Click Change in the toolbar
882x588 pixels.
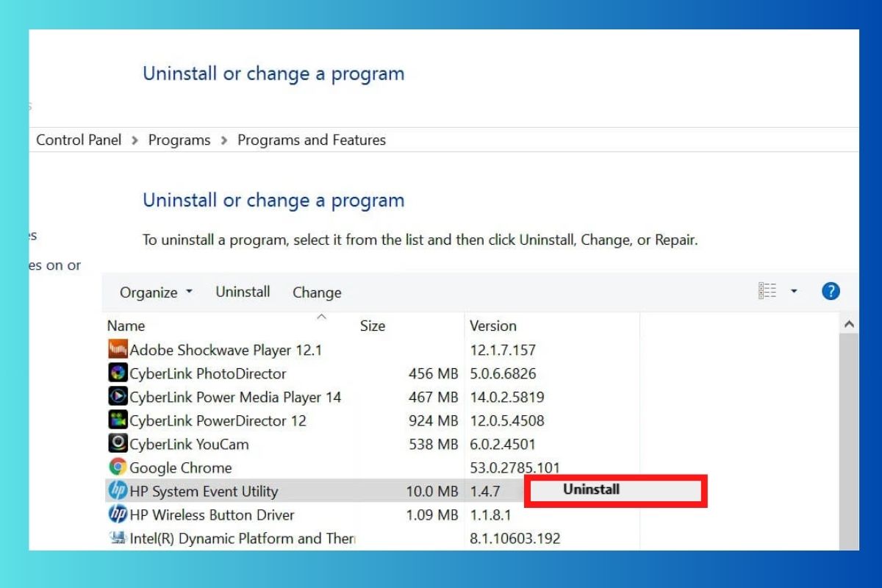pos(317,293)
